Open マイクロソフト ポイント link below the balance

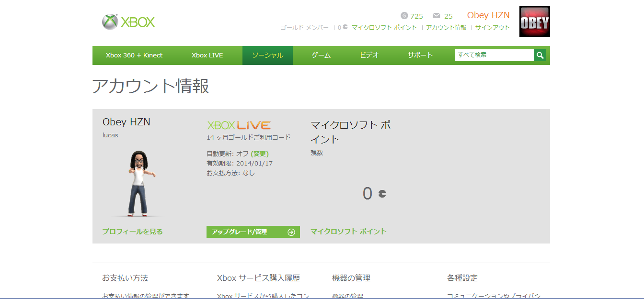348,232
